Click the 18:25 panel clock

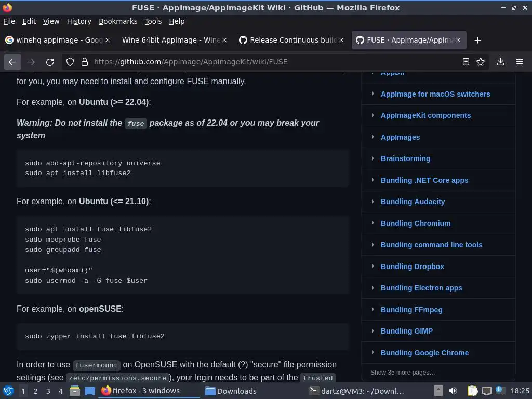(x=520, y=391)
